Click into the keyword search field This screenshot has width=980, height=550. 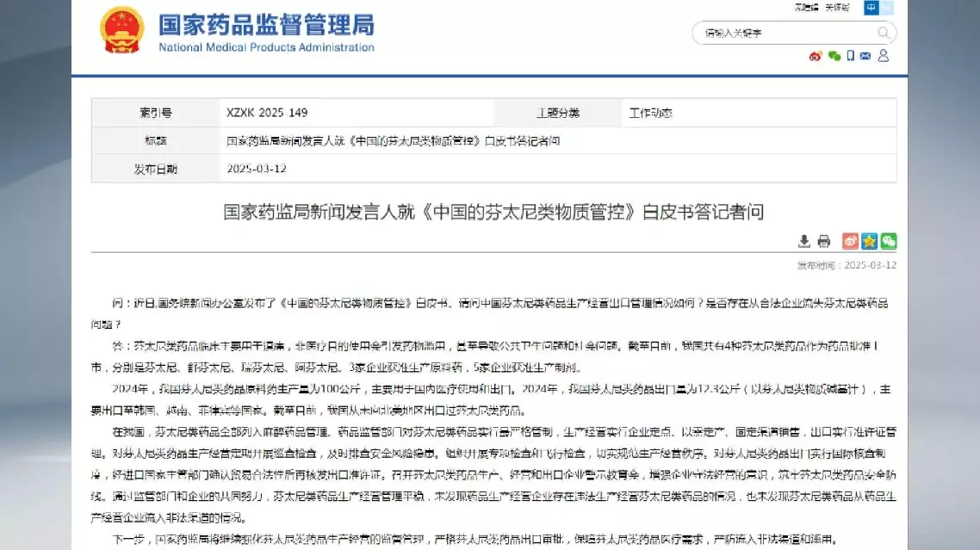[784, 34]
